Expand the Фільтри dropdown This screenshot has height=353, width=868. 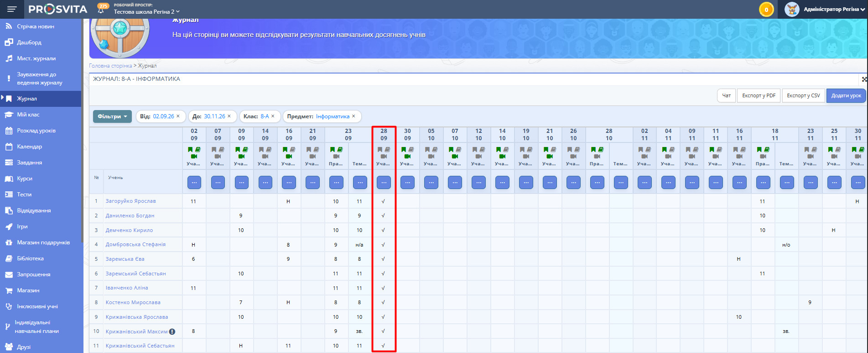pyautogui.click(x=112, y=116)
